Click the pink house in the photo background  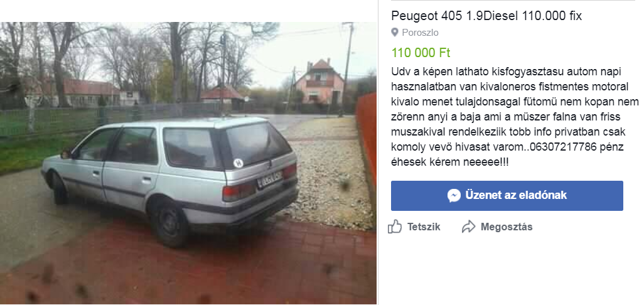click(319, 83)
